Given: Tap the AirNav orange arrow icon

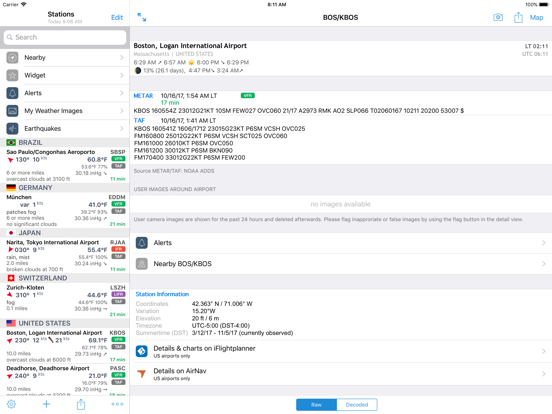Looking at the screenshot, I should [x=142, y=374].
